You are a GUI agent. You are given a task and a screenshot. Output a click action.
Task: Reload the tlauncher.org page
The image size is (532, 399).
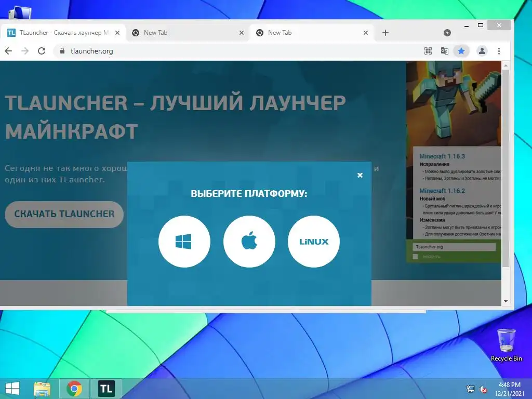coord(42,51)
